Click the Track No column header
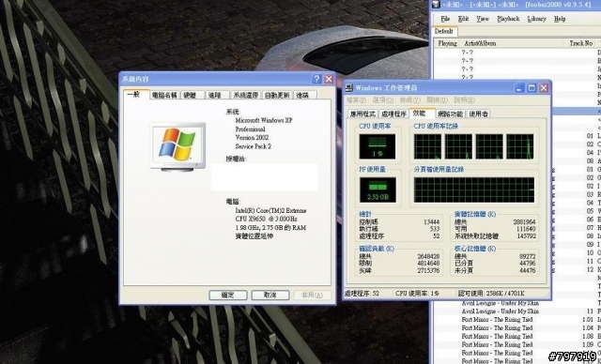Image resolution: width=601 pixels, height=364 pixels. pyautogui.click(x=580, y=43)
